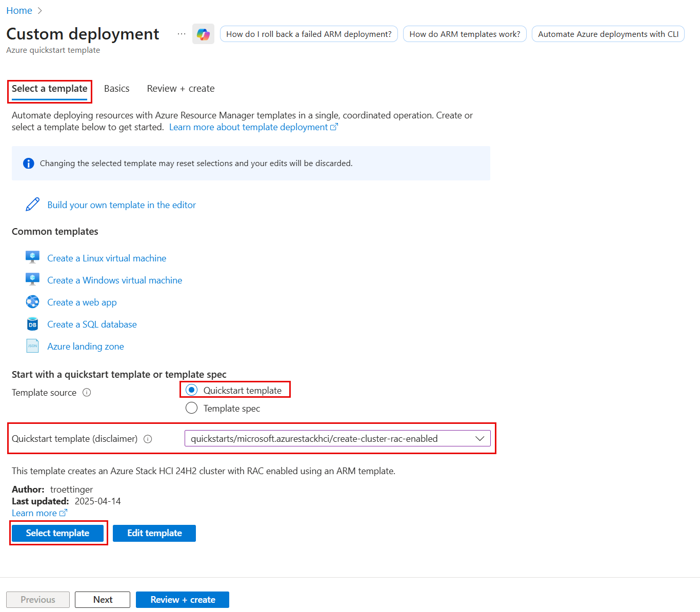Click the Azure quickstart template subtitle
This screenshot has width=700, height=612.
pyautogui.click(x=53, y=50)
